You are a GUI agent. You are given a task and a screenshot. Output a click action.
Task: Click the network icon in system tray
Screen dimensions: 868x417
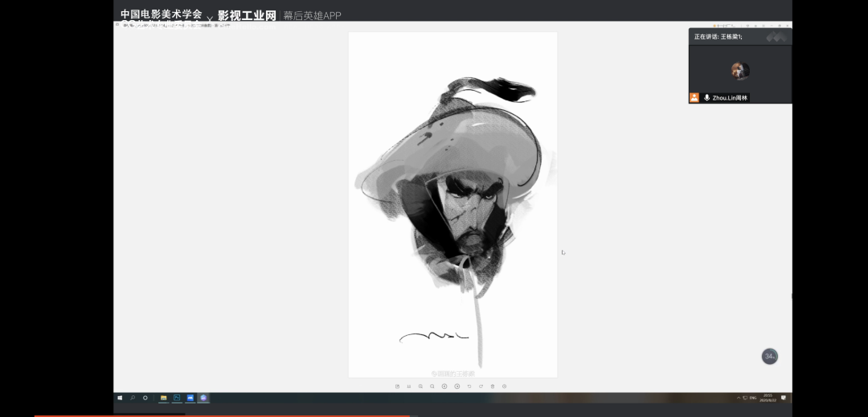pyautogui.click(x=745, y=398)
